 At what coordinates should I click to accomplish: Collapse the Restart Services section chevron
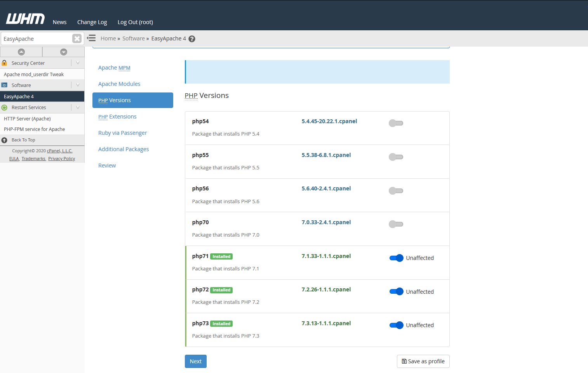78,108
